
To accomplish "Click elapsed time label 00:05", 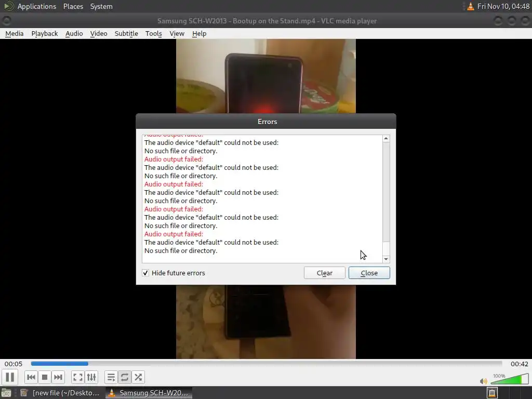I will point(13,364).
